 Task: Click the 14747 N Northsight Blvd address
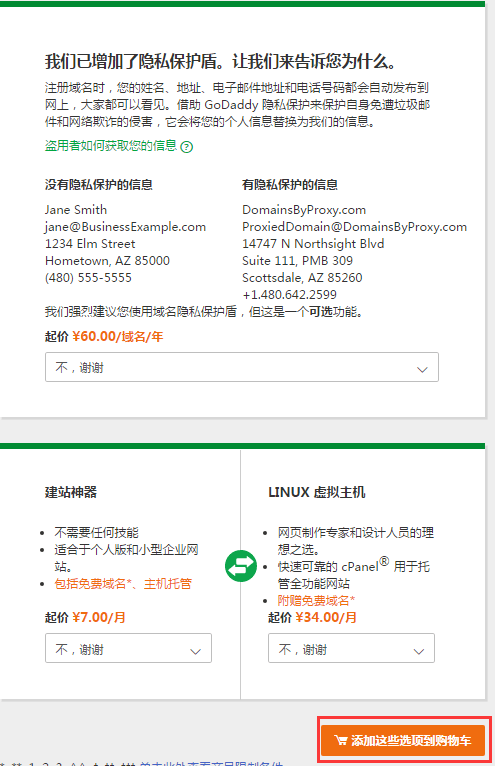pos(313,244)
